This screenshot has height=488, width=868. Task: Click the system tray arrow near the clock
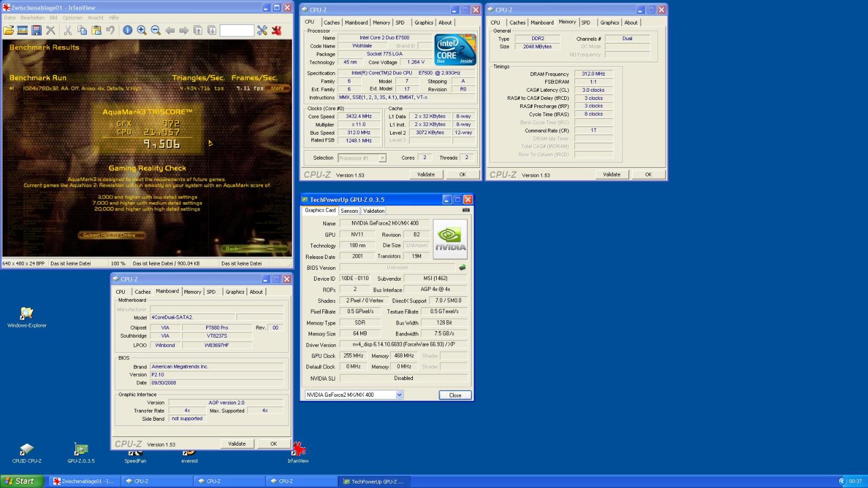tap(842, 481)
